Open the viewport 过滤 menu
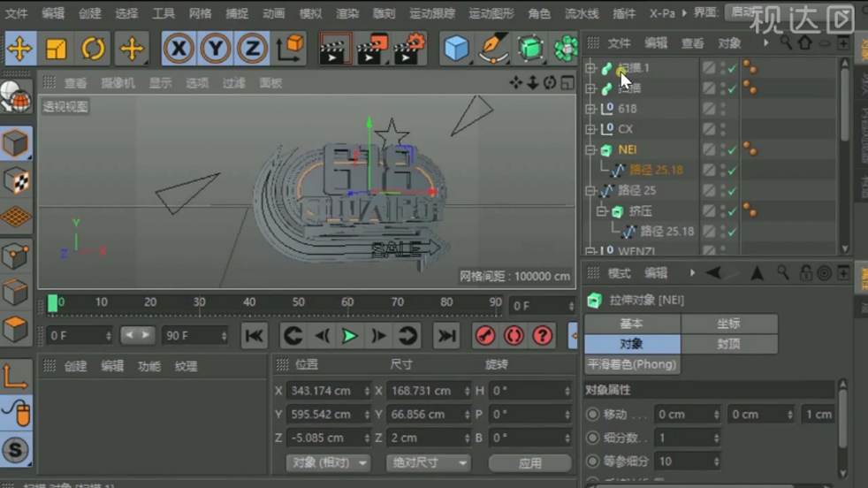Viewport: 868px width, 488px height. (x=233, y=83)
